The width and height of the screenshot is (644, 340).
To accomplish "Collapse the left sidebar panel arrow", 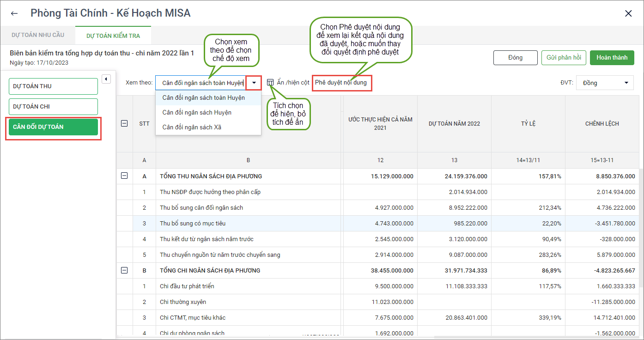I will [106, 79].
